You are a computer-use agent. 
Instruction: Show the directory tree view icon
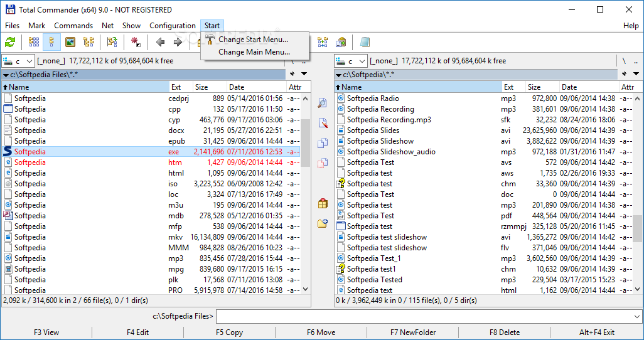89,42
